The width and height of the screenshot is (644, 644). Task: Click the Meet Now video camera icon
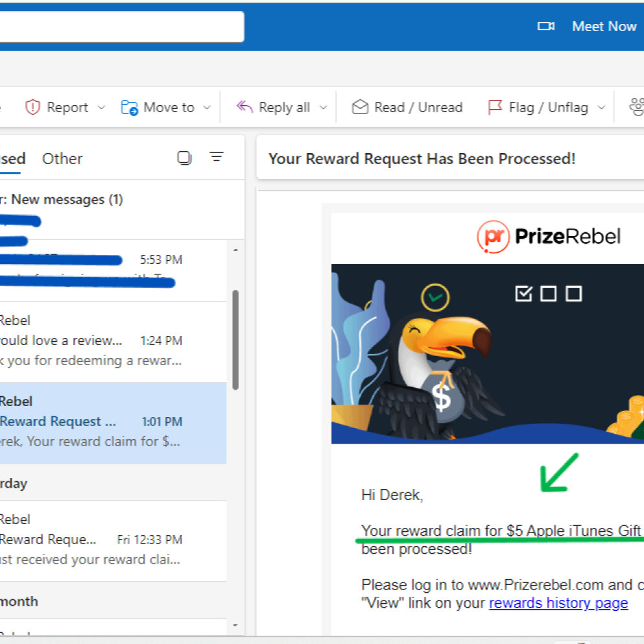pos(546,27)
